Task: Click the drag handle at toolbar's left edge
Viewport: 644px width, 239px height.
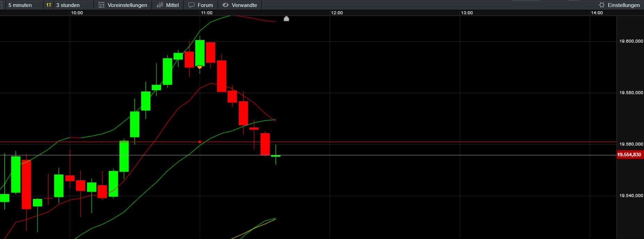Action: (1, 5)
